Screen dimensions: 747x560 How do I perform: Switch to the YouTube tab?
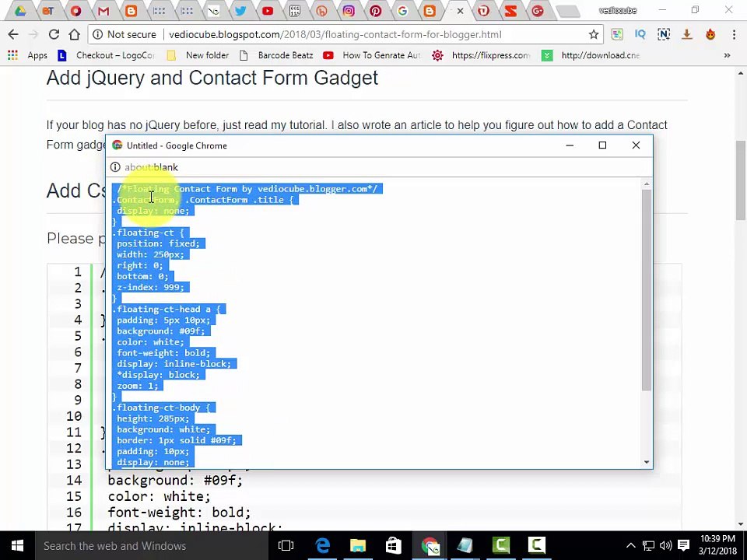coord(268,10)
